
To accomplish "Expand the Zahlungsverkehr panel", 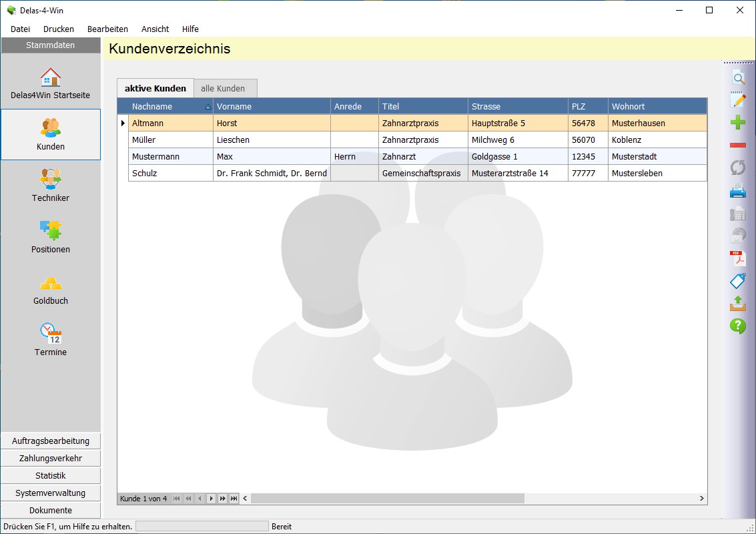I will (51, 458).
